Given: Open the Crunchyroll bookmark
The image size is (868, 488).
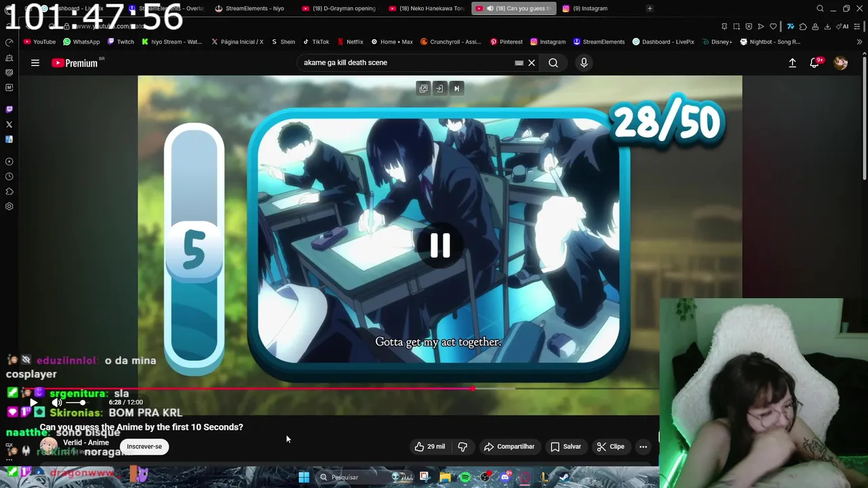Looking at the screenshot, I should 450,42.
